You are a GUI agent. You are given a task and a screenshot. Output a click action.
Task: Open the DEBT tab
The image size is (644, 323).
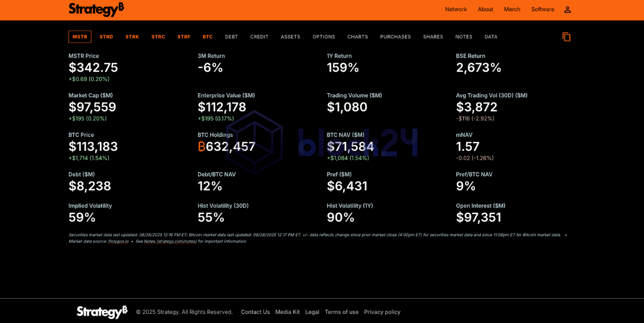(232, 37)
